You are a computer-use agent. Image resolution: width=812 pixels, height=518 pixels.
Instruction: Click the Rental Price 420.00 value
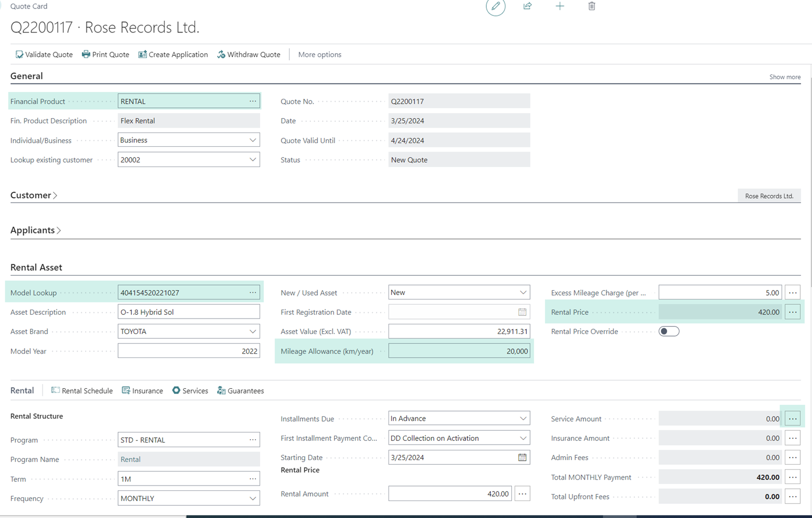click(x=720, y=312)
